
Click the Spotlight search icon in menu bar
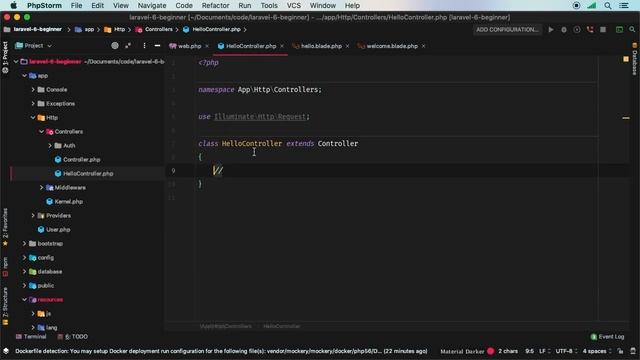(608, 6)
